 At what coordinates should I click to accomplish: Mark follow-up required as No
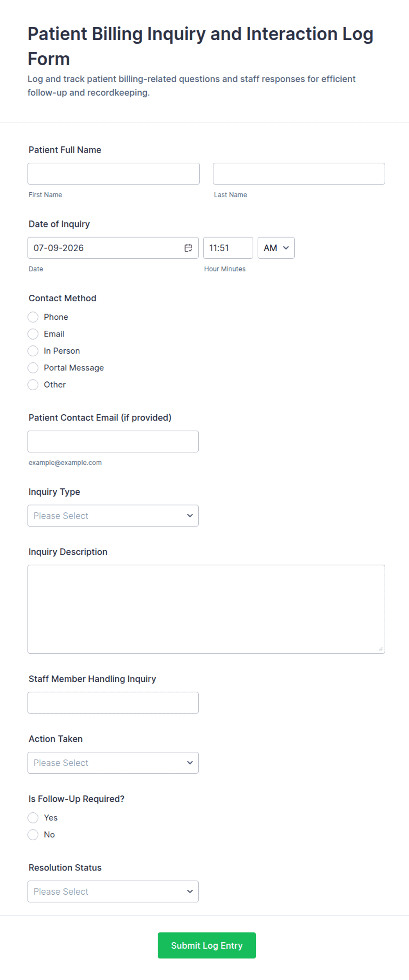coord(33,834)
